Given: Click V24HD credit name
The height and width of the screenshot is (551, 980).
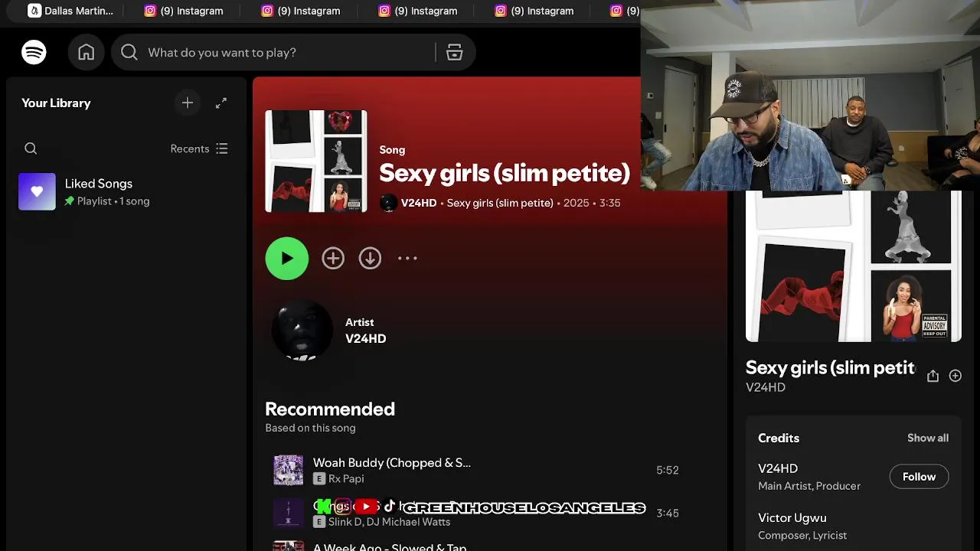Looking at the screenshot, I should [778, 468].
